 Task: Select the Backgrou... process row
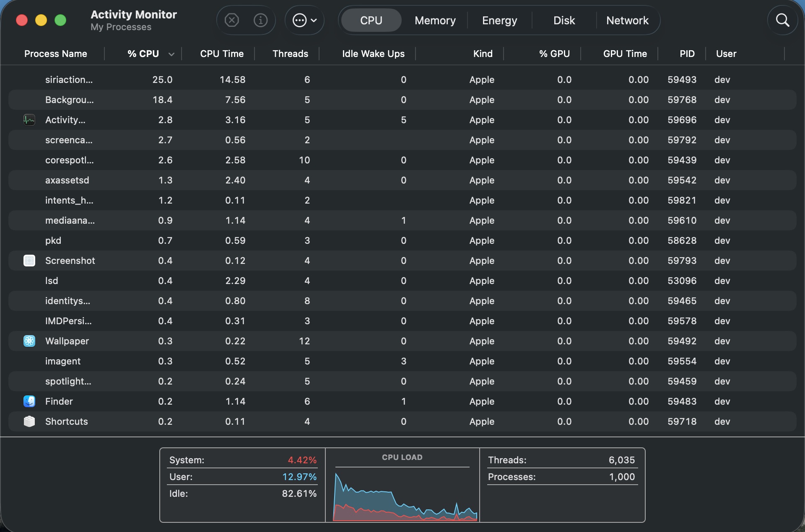pos(402,100)
